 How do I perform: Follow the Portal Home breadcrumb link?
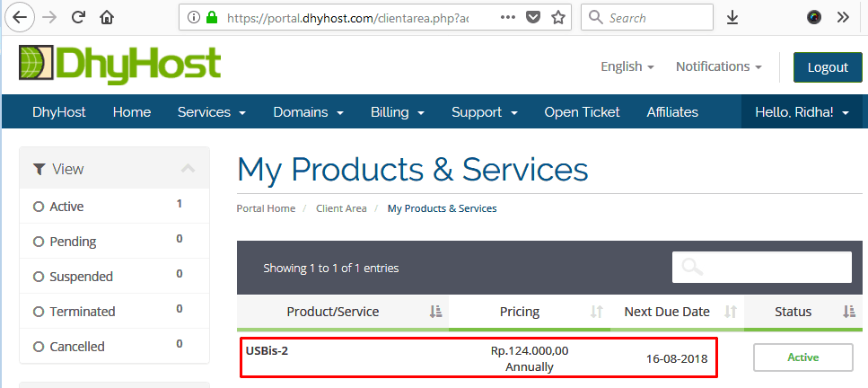tap(266, 208)
